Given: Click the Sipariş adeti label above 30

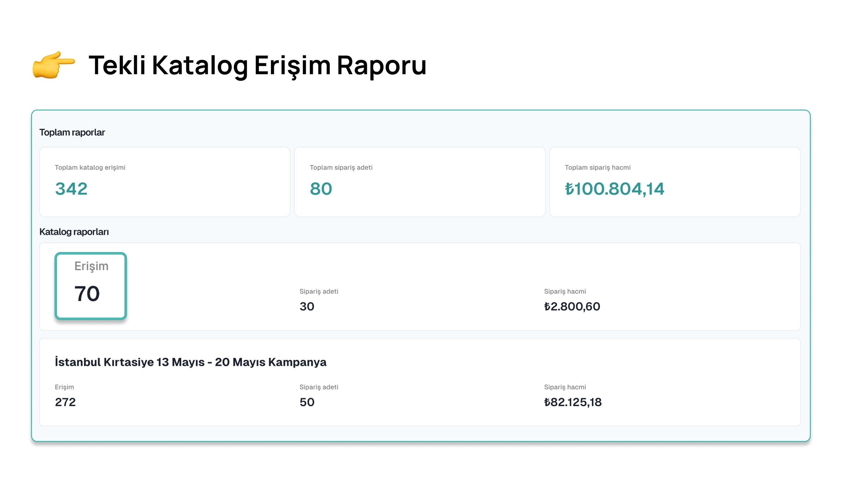Looking at the screenshot, I should [x=319, y=291].
